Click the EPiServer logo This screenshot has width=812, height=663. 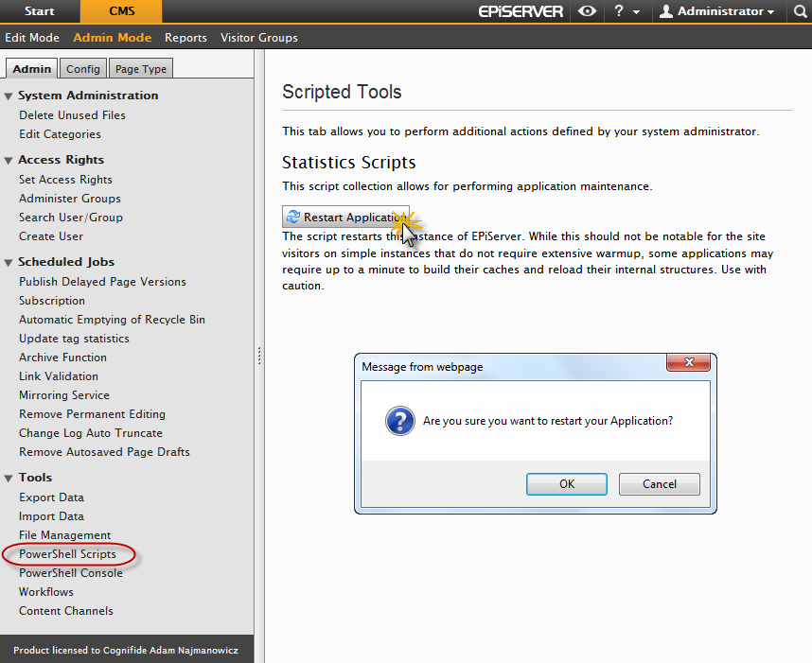[520, 11]
